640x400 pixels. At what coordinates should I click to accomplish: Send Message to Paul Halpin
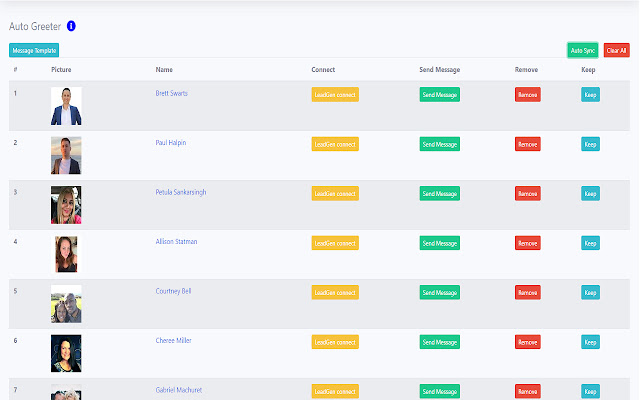tap(440, 144)
